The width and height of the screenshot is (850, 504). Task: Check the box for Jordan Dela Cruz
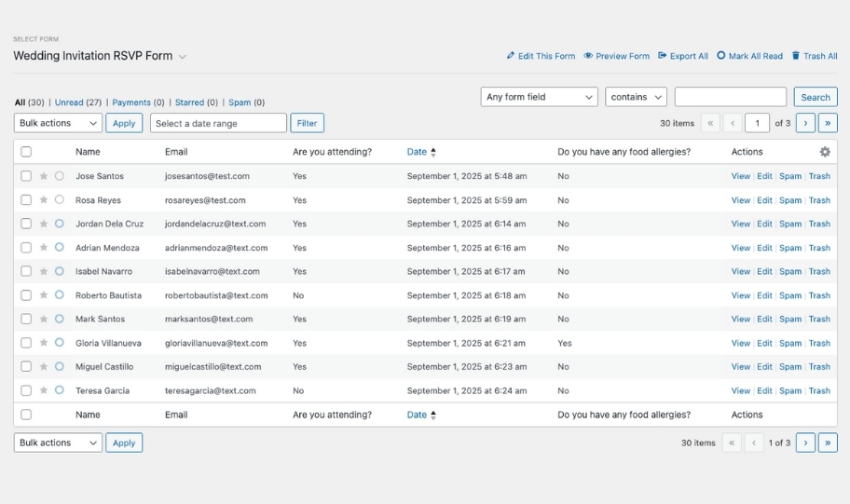(x=26, y=224)
